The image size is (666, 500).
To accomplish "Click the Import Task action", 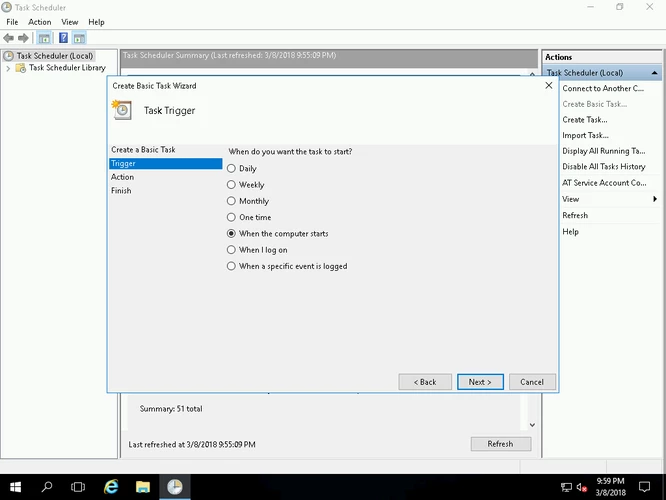I will point(585,136).
